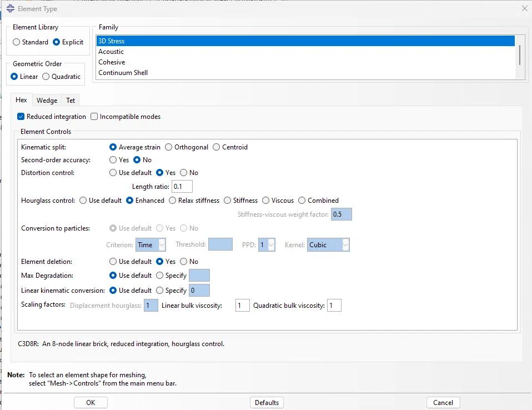Click Stiffness-viscous weight factor field
Screen dimensions: 532x410
point(342,214)
